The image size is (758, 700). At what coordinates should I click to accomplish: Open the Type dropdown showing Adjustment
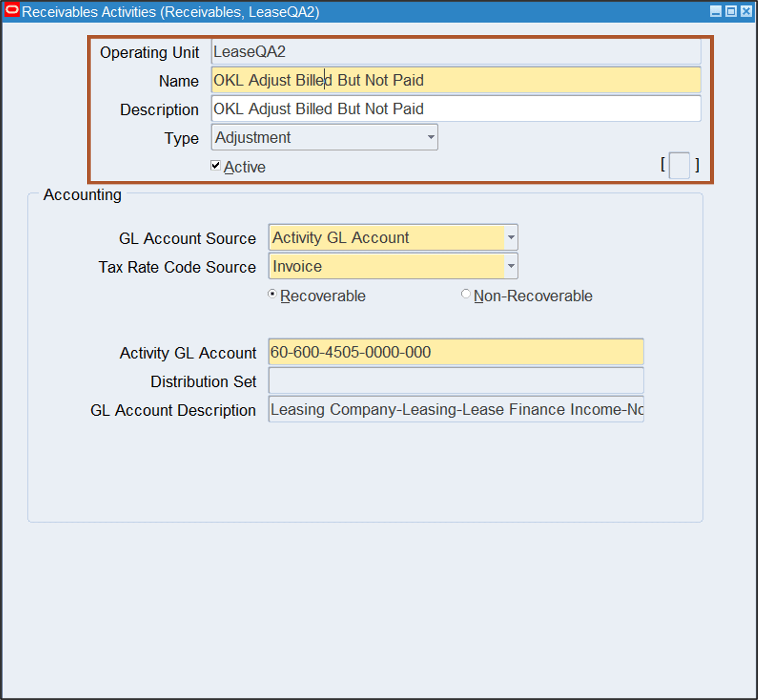pos(430,137)
